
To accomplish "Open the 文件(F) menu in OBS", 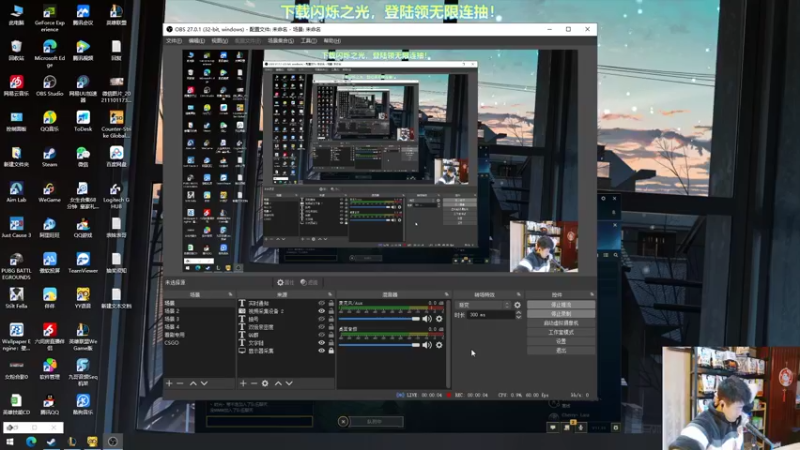I will 173,41.
